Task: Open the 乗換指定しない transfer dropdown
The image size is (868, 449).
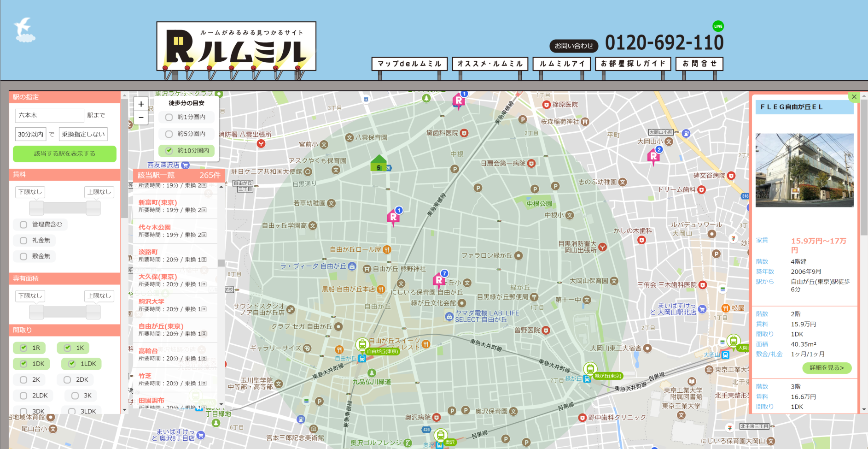Action: tap(83, 134)
